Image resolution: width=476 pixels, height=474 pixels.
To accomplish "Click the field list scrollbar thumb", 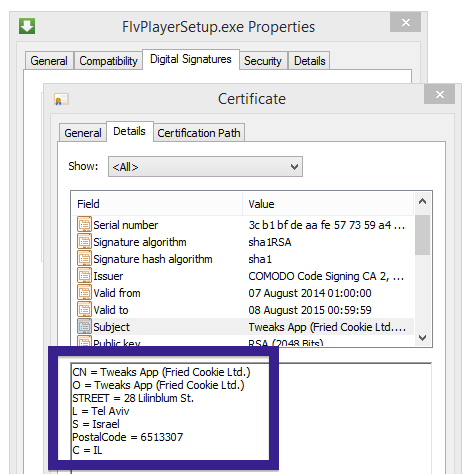I will pyautogui.click(x=422, y=235).
